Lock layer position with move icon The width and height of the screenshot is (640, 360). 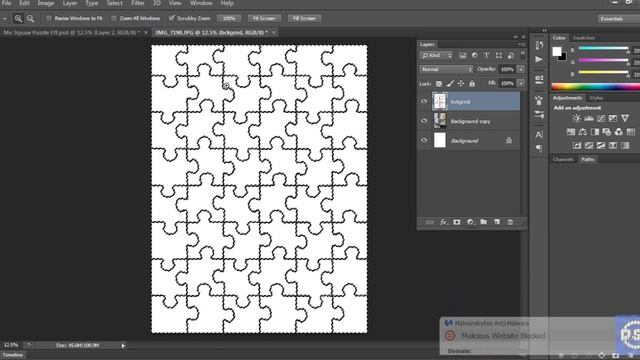tap(461, 83)
